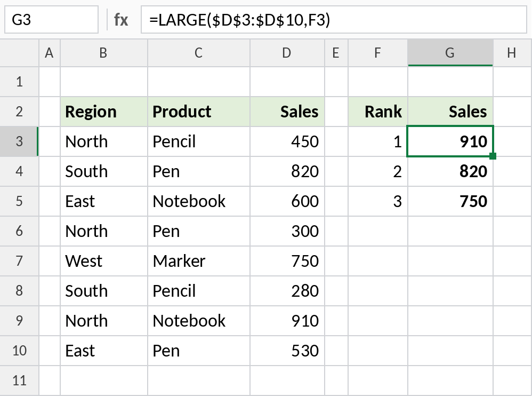Select cell B7 containing West
This screenshot has height=396, width=532.
[104, 261]
